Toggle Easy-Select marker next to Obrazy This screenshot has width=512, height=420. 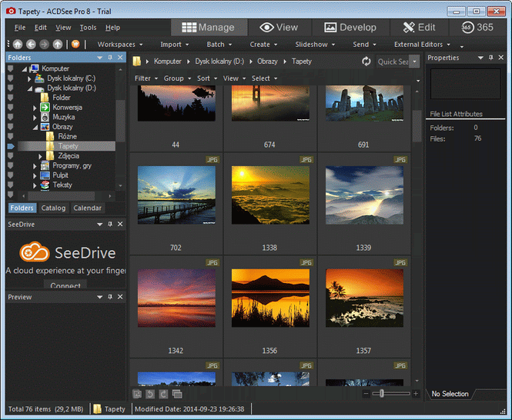(x=11, y=127)
